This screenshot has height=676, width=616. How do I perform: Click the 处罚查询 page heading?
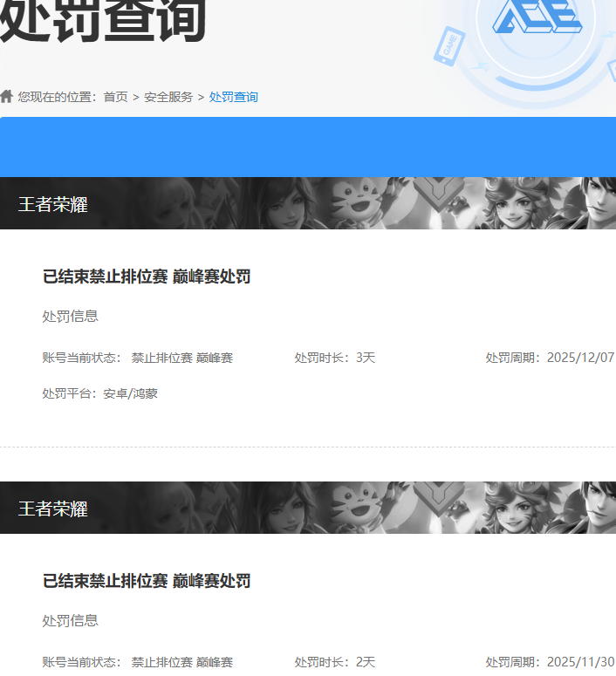click(102, 21)
